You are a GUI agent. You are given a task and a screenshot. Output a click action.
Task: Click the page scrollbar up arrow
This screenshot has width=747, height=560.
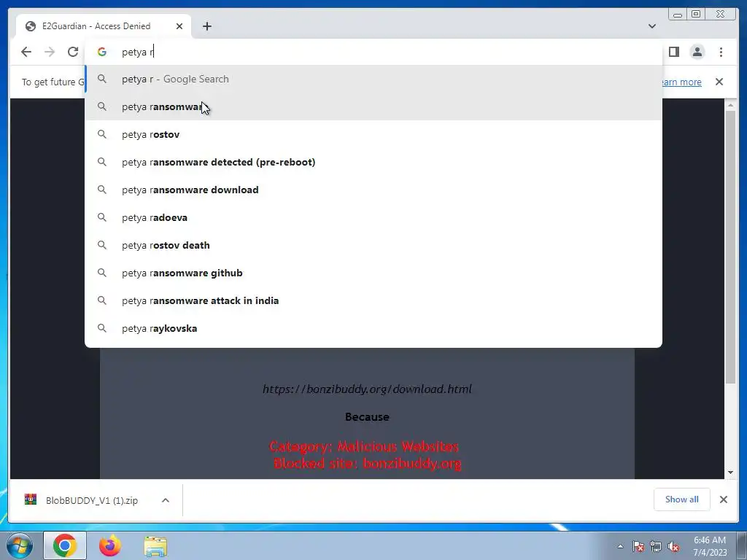(730, 105)
